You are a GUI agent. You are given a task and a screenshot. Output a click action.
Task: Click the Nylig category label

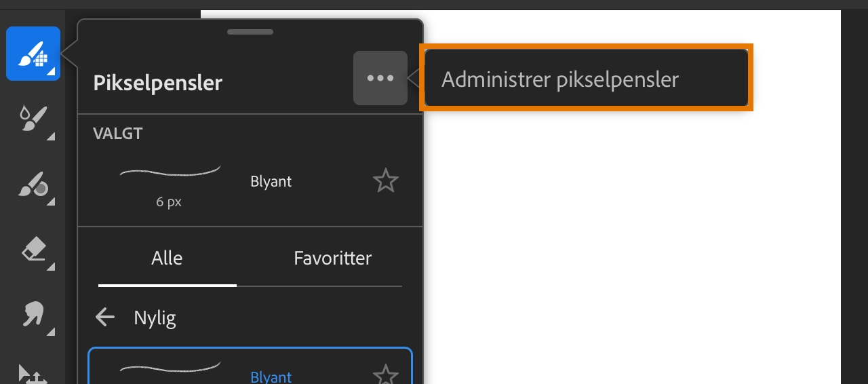click(x=155, y=318)
